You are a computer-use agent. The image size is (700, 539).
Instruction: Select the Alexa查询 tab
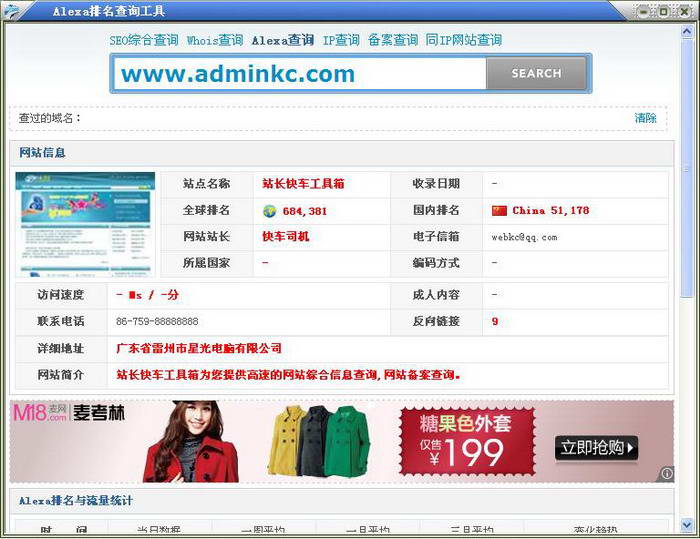(283, 40)
